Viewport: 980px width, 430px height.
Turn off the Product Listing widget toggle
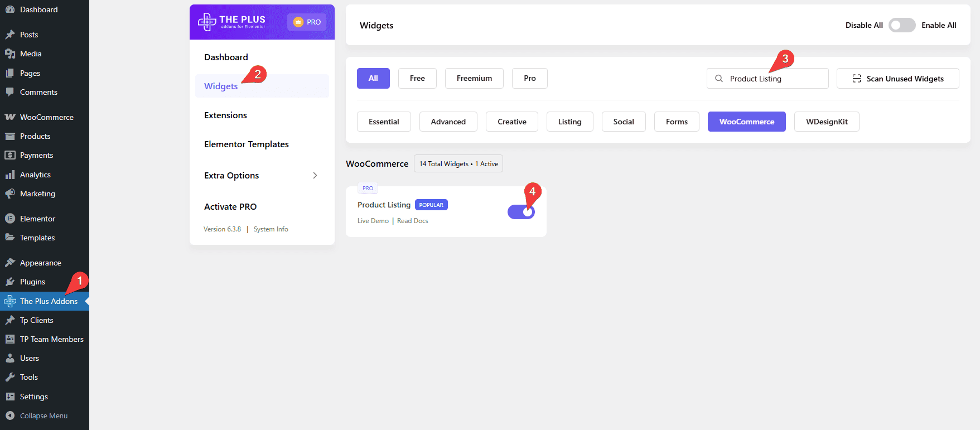click(521, 212)
